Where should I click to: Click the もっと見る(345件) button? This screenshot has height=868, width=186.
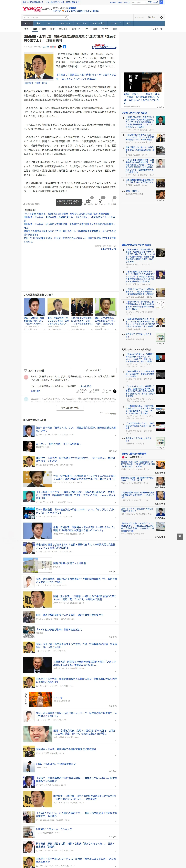tap(70, 407)
